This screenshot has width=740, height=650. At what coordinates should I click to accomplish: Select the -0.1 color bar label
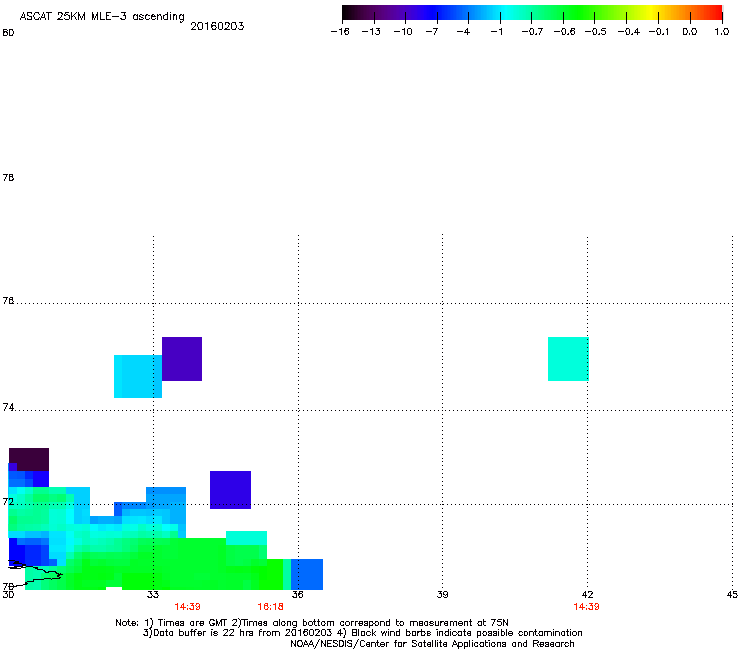click(x=659, y=32)
